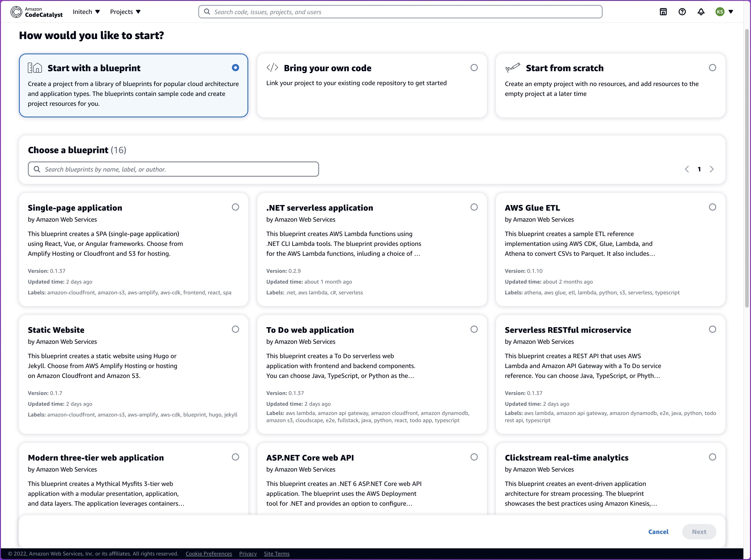Expand the user account menu arrow
The height and width of the screenshot is (560, 751).
[x=731, y=12]
